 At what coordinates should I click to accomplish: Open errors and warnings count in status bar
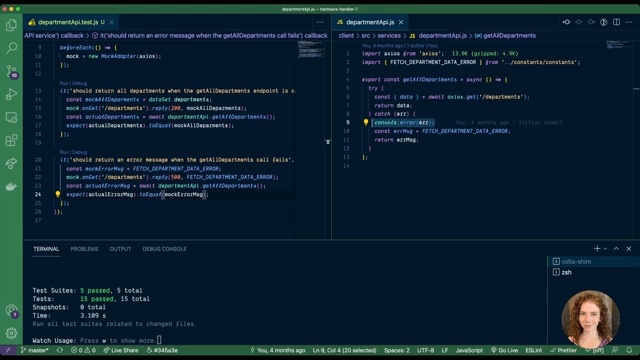point(83,350)
